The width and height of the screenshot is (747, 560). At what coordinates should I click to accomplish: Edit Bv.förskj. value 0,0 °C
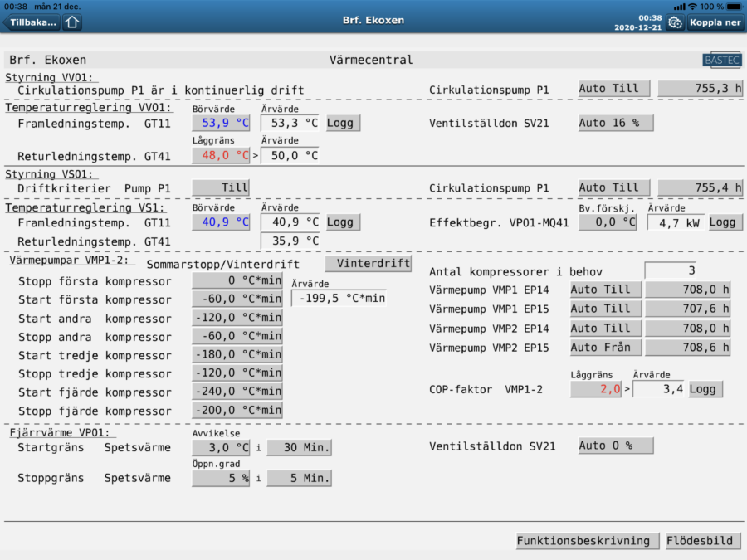tap(608, 222)
